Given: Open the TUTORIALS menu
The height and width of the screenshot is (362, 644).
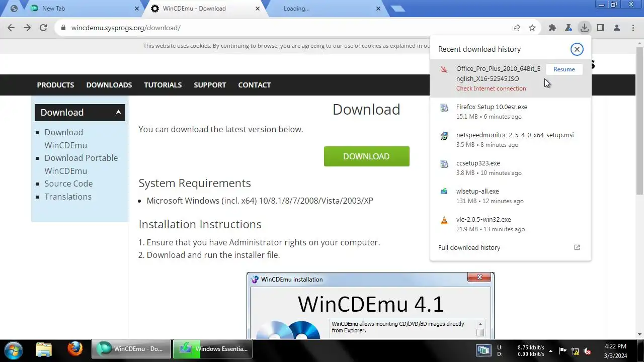Looking at the screenshot, I should click(163, 85).
